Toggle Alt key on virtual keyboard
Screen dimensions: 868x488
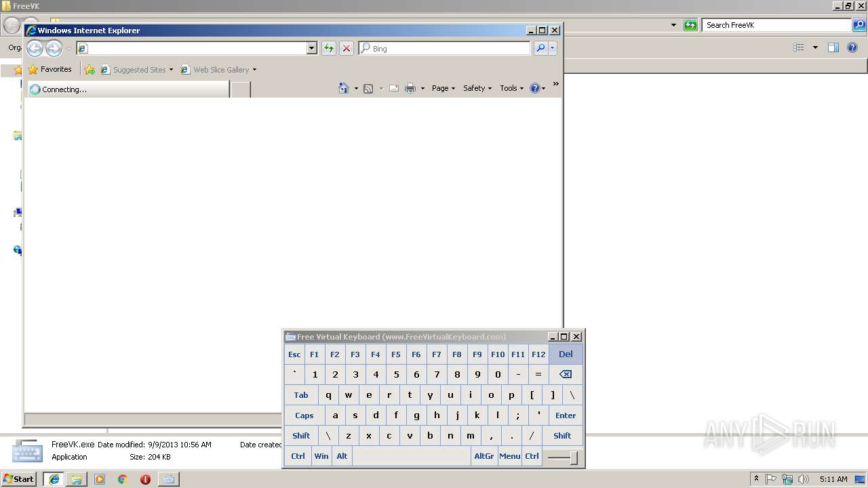coord(342,456)
